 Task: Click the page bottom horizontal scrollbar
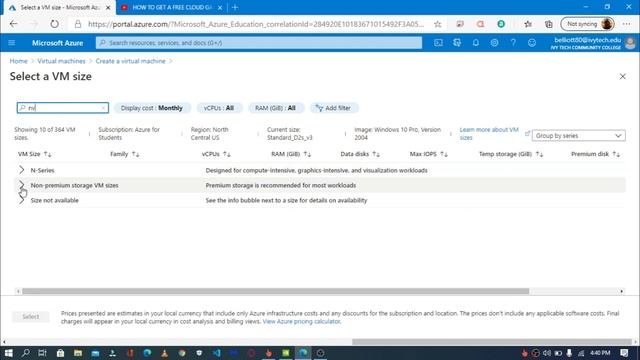point(492,342)
